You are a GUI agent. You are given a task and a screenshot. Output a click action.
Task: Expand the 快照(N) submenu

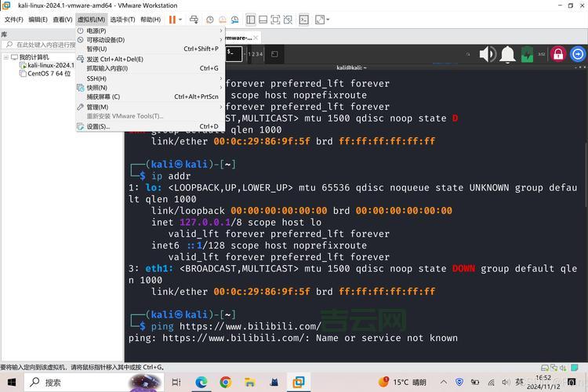tap(96, 88)
